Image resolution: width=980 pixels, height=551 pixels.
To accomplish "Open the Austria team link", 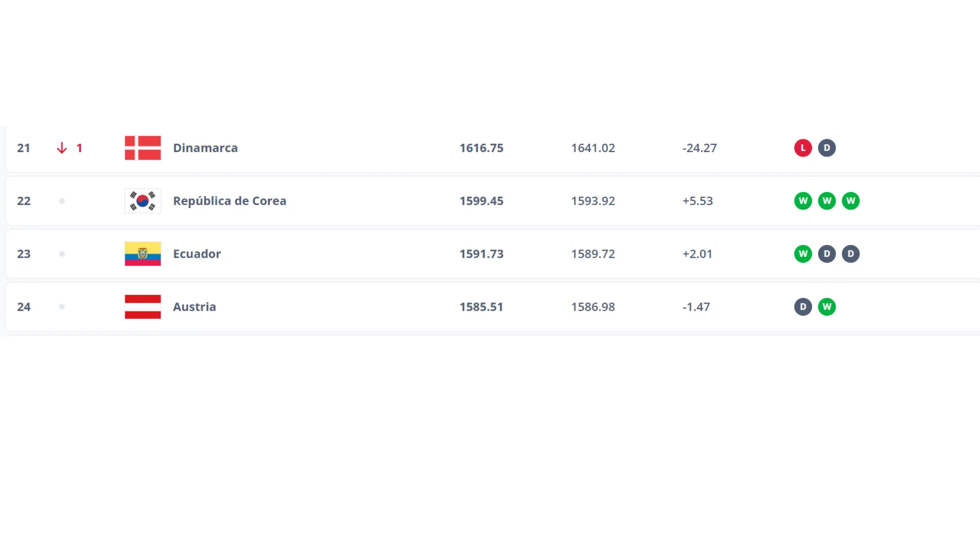I will click(194, 307).
